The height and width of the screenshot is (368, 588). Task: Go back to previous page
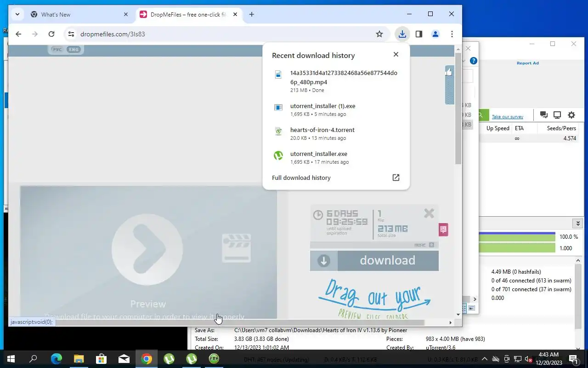coord(18,34)
